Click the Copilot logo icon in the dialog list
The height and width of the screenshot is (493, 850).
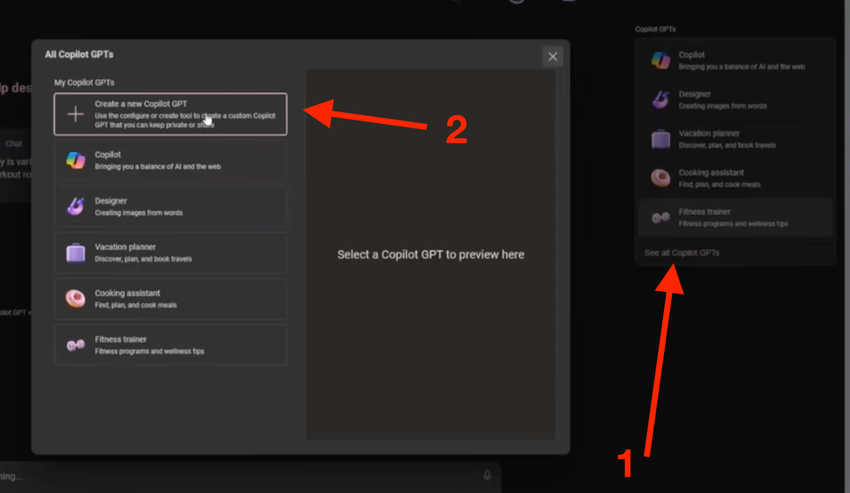(x=76, y=160)
